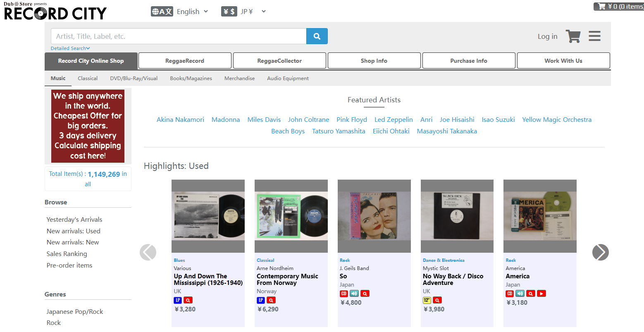The width and height of the screenshot is (644, 332).
Task: Open the J. Geils Band album thumbnail
Action: [374, 216]
